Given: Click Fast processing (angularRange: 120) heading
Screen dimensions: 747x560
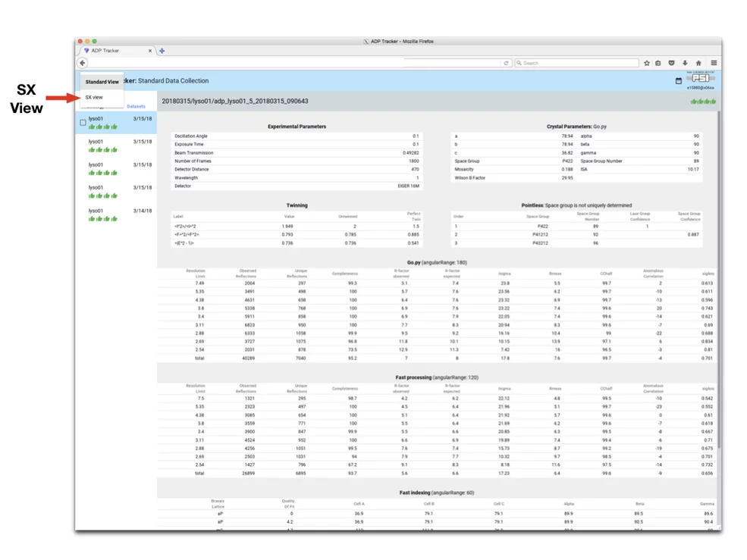Looking at the screenshot, I should (437, 377).
